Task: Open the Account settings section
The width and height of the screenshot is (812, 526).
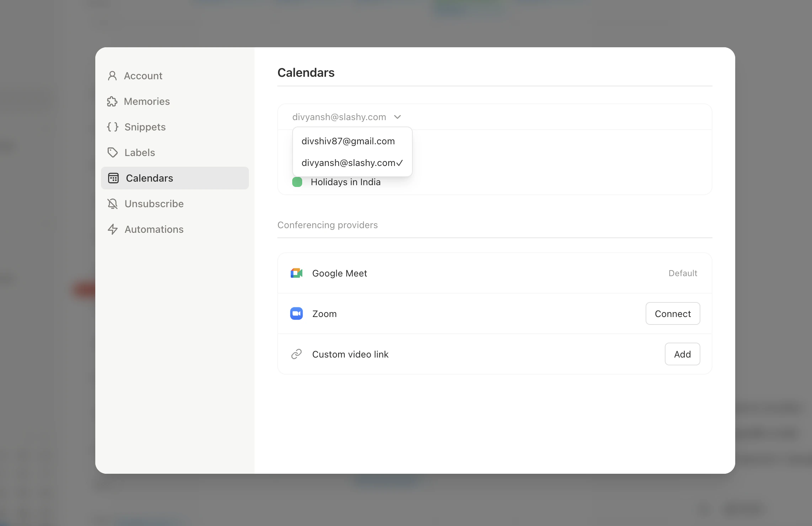Action: tap(143, 75)
